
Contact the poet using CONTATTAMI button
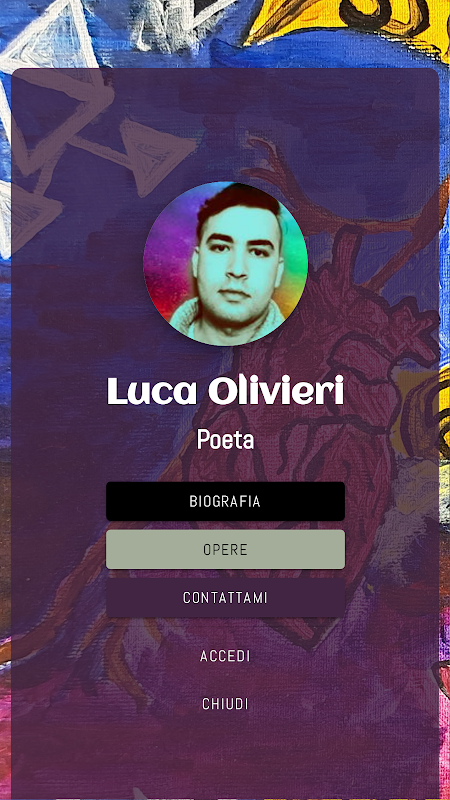(226, 597)
